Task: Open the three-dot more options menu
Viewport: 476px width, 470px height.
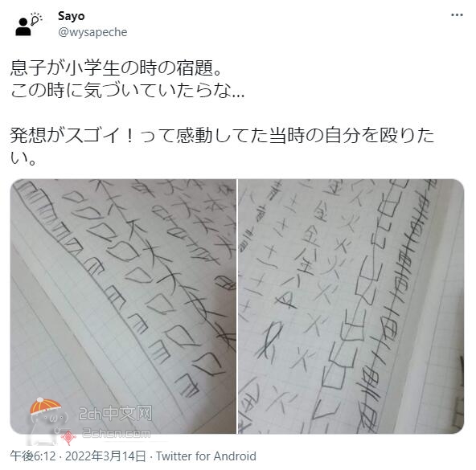Action: point(457,15)
